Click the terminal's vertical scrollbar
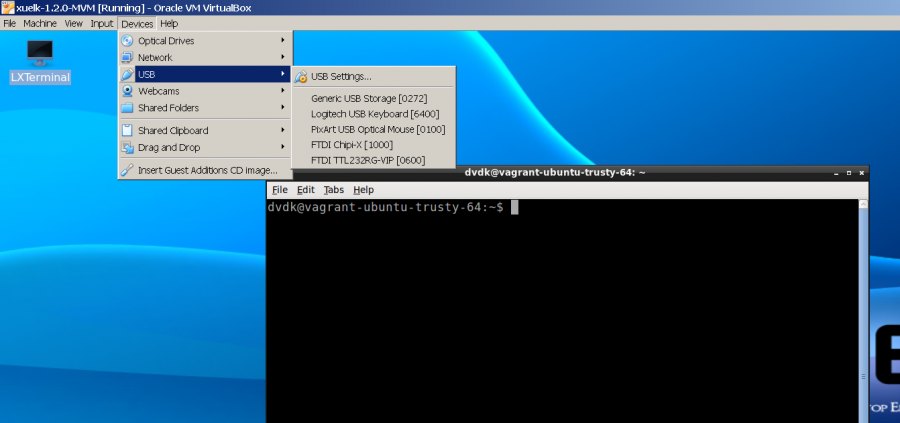The width and height of the screenshot is (900, 423). pyautogui.click(x=863, y=300)
